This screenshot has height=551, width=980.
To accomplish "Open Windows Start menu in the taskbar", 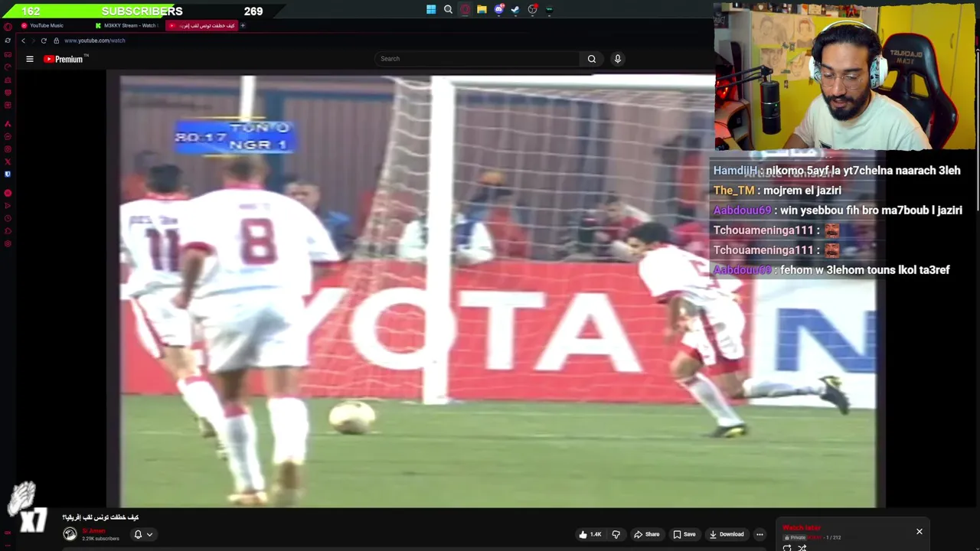I will (431, 9).
